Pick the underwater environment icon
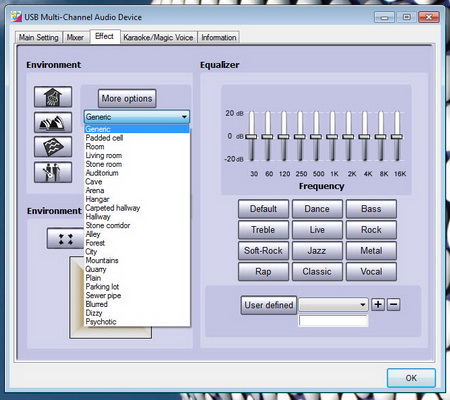This screenshot has width=450, height=400. (53, 146)
